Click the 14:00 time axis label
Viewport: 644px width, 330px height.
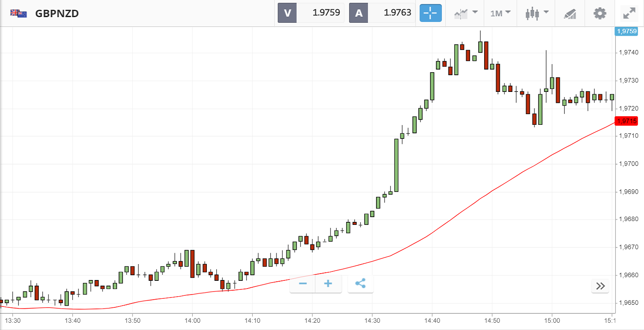(x=192, y=320)
